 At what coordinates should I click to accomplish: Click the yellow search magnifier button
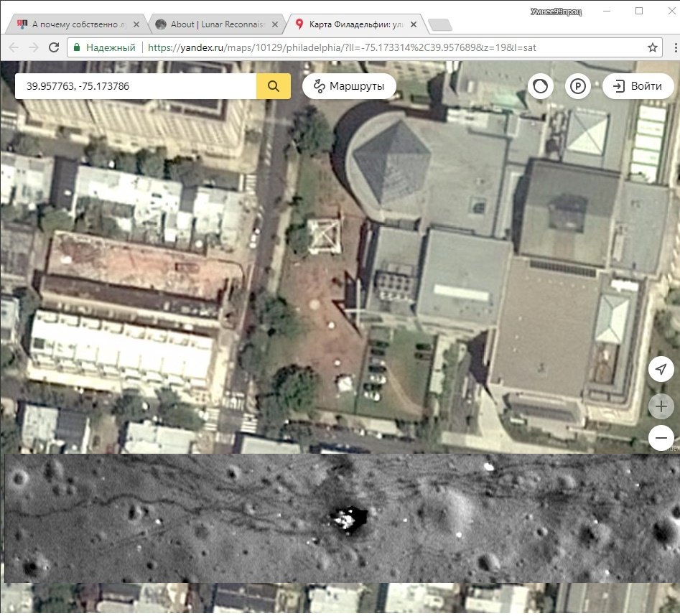click(x=274, y=86)
